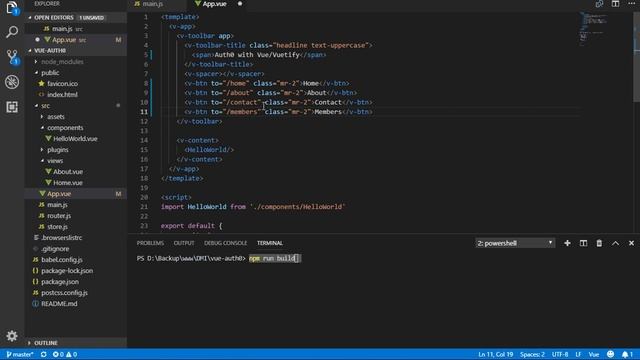Image resolution: width=640 pixels, height=360 pixels.
Task: Open the Debug view icon
Action: (12, 82)
